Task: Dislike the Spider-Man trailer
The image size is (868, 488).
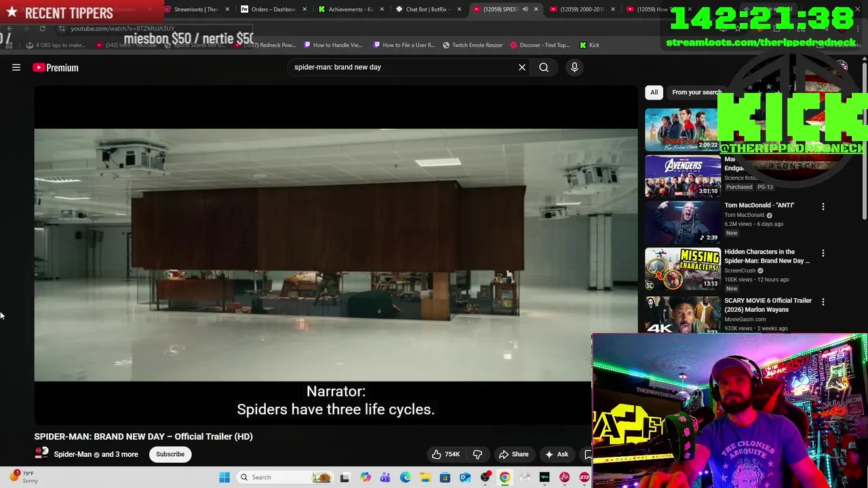Action: point(477,454)
